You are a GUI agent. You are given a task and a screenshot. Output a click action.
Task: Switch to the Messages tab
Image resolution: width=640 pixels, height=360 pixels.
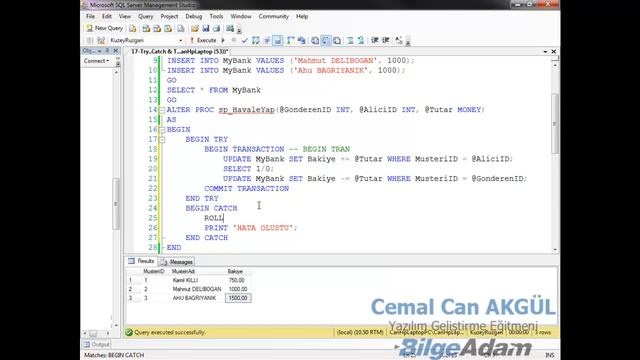177,262
